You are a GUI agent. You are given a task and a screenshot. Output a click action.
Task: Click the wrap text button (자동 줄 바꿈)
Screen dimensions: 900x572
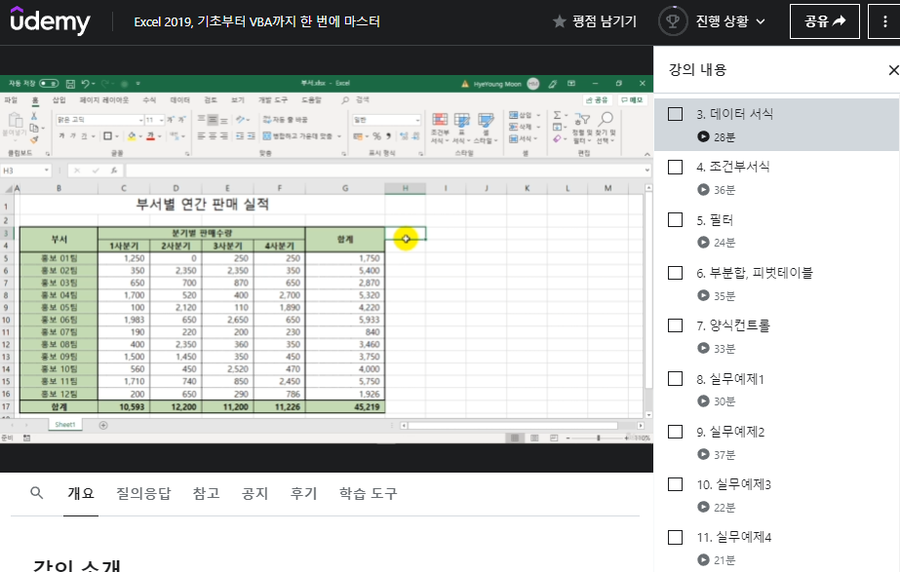point(285,119)
